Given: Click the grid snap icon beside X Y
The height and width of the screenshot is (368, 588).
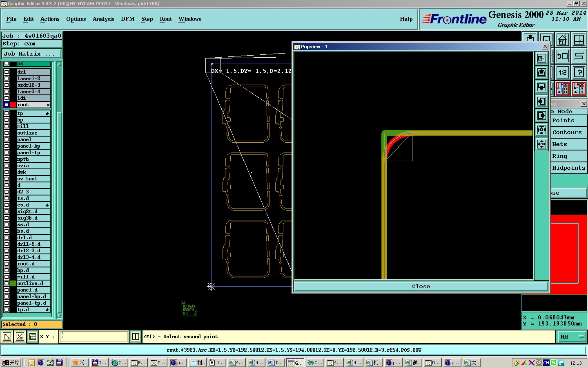Looking at the screenshot, I should pos(32,337).
